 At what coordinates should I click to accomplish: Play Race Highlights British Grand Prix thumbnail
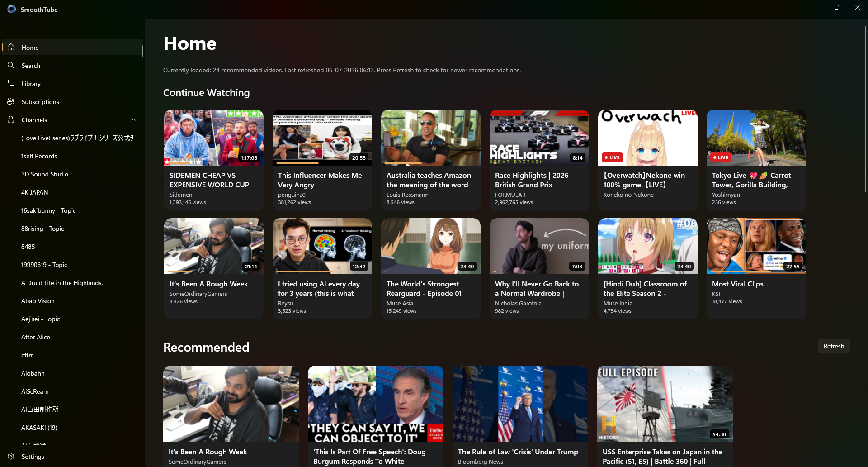(539, 137)
